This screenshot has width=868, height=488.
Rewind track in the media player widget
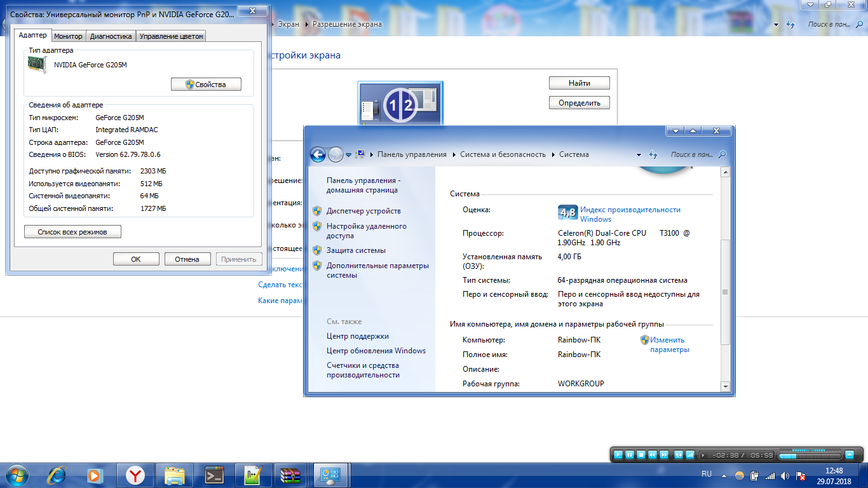[653, 455]
